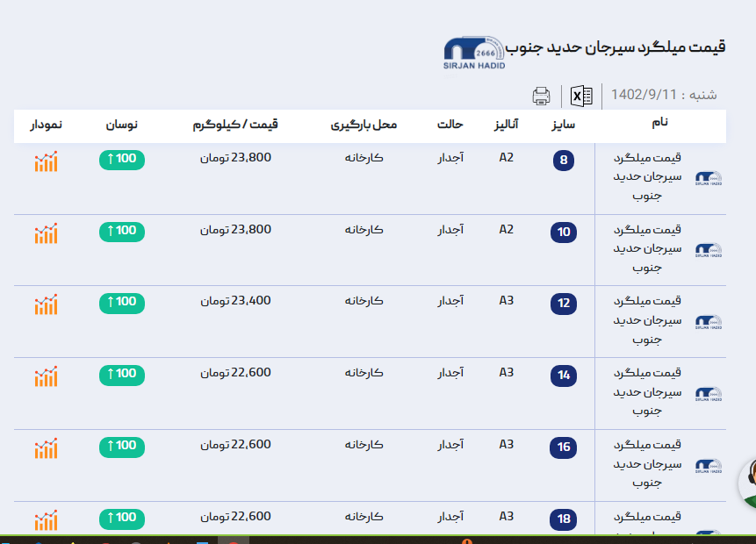The height and width of the screenshot is (544, 756).
Task: Open the price chart icon for size 10 rebar
Action: [47, 233]
